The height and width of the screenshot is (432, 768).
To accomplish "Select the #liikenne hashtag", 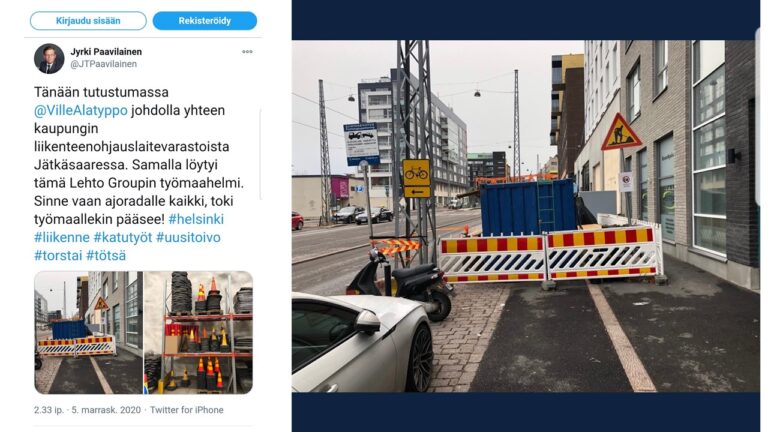I will 62,237.
